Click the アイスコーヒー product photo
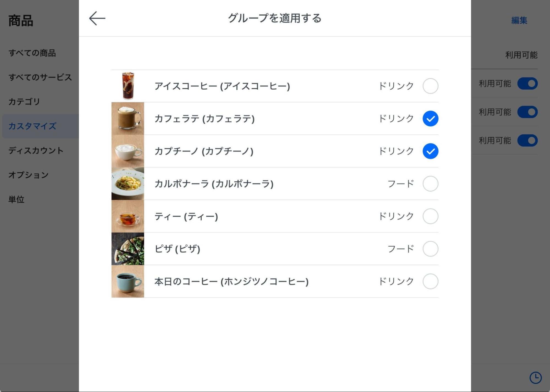550x392 pixels. click(x=127, y=86)
